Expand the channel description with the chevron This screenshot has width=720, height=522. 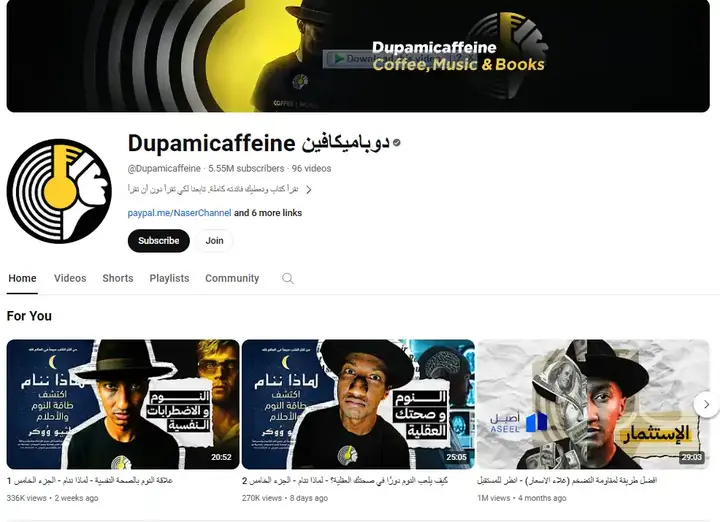[309, 189]
